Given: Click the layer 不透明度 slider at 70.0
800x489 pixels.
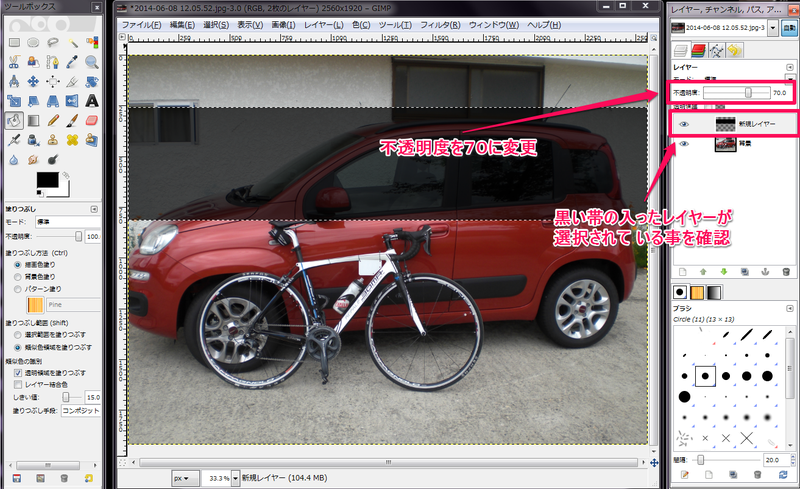Looking at the screenshot, I should coord(736,93).
